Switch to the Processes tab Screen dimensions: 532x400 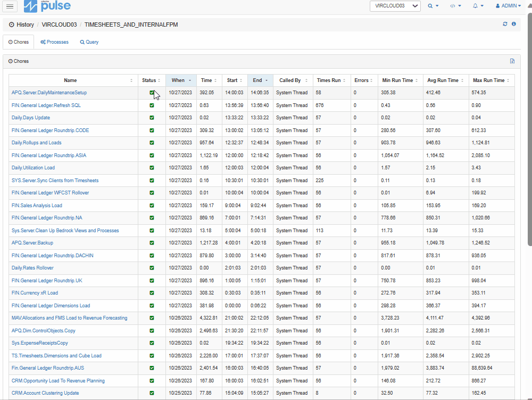[x=54, y=42]
